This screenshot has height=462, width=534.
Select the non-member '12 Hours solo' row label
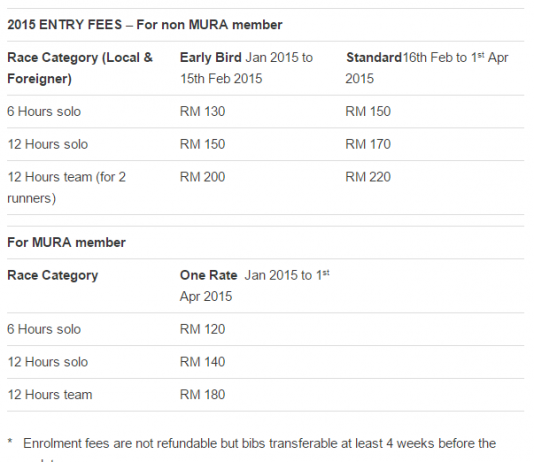pos(48,144)
